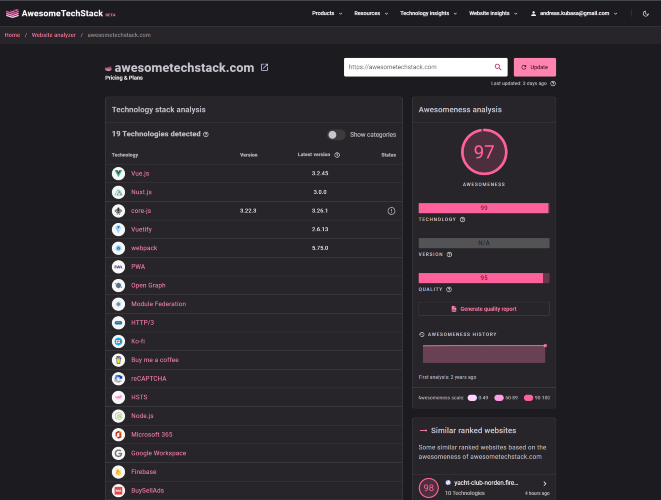Image resolution: width=661 pixels, height=500 pixels.
Task: Click the Google Workspace logo icon
Action: pyautogui.click(x=118, y=453)
